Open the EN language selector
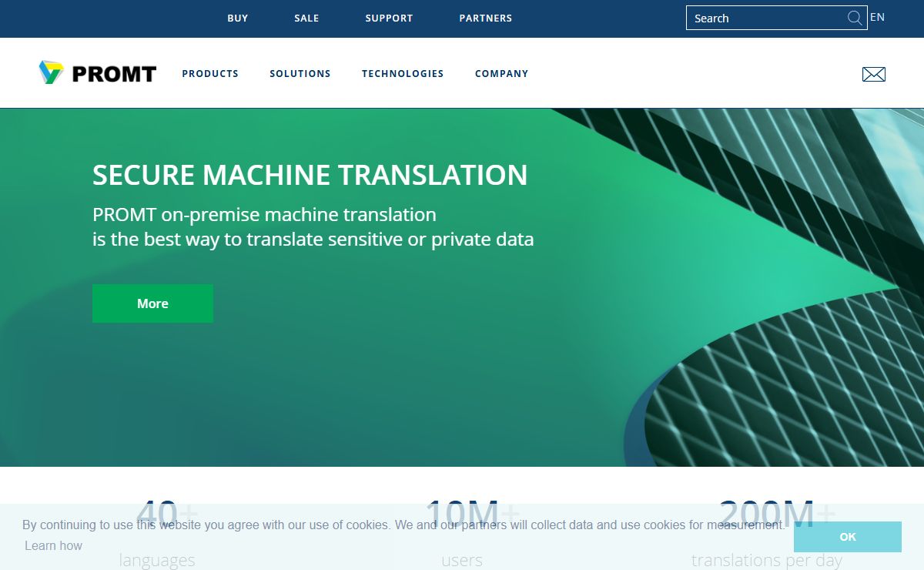The width and height of the screenshot is (924, 570). coord(877,17)
